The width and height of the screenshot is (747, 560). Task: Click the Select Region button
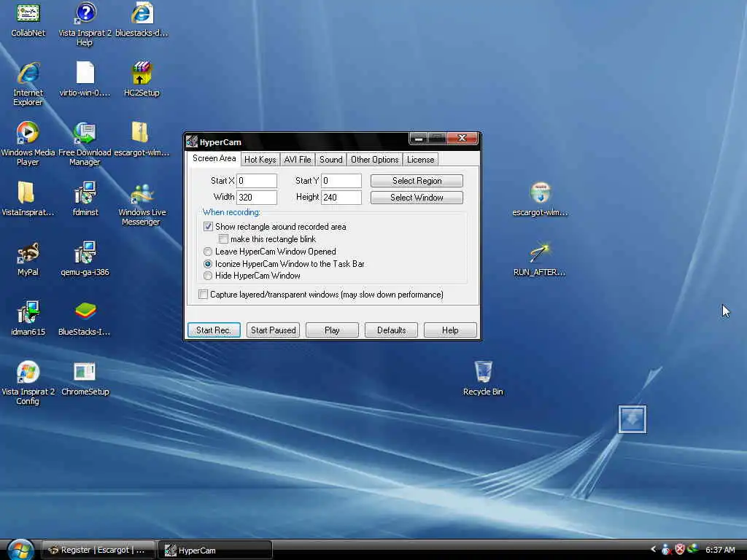coord(417,181)
